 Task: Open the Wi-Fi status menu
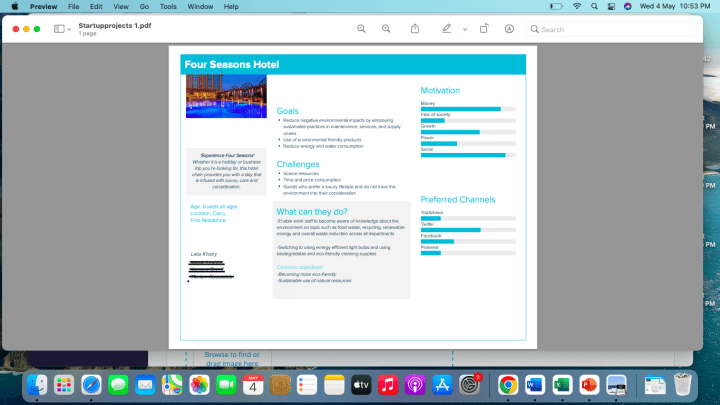pos(577,6)
